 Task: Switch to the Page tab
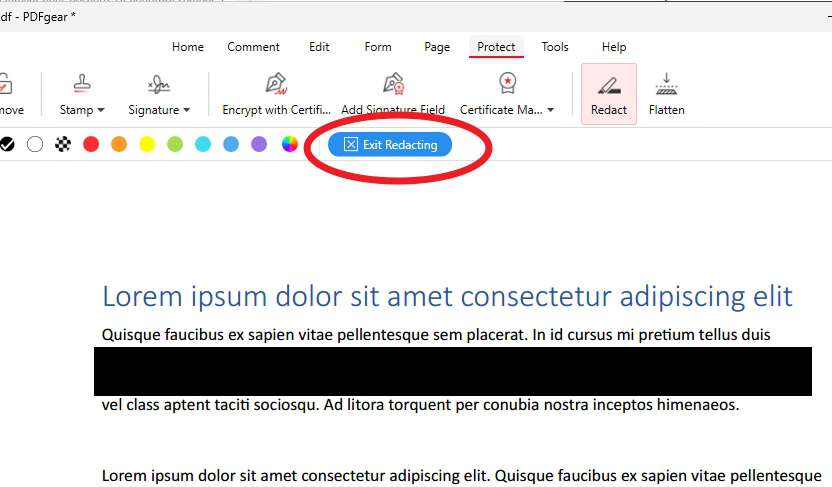[x=437, y=47]
